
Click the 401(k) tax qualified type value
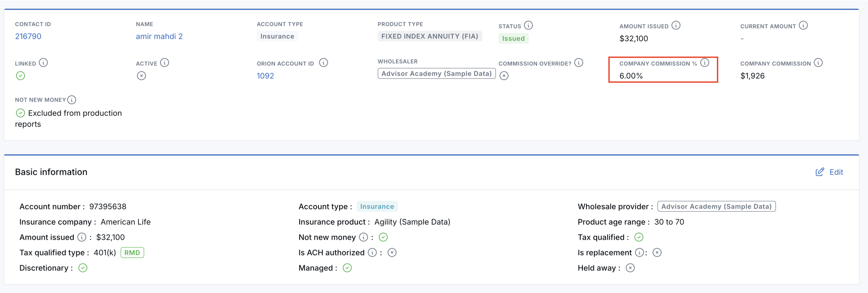(105, 253)
